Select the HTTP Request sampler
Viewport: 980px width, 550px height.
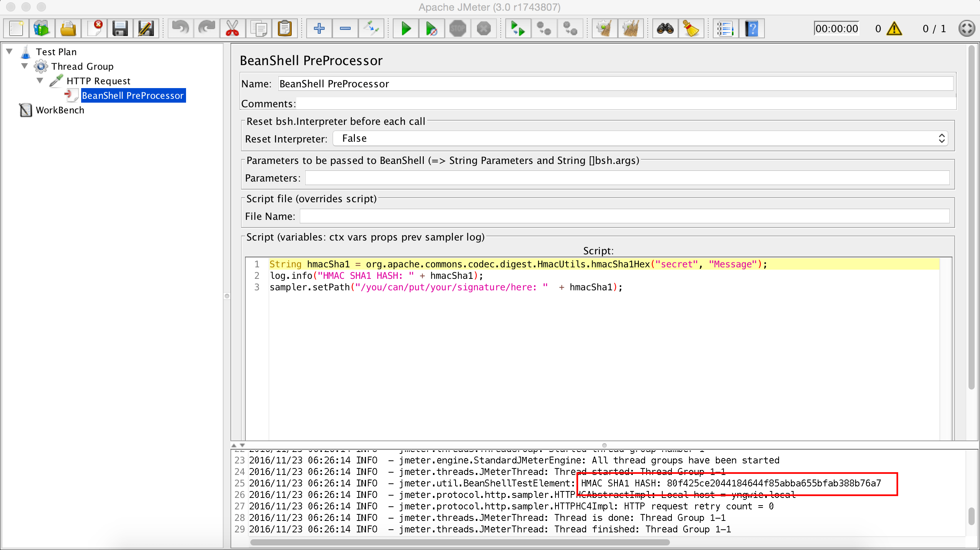(98, 80)
